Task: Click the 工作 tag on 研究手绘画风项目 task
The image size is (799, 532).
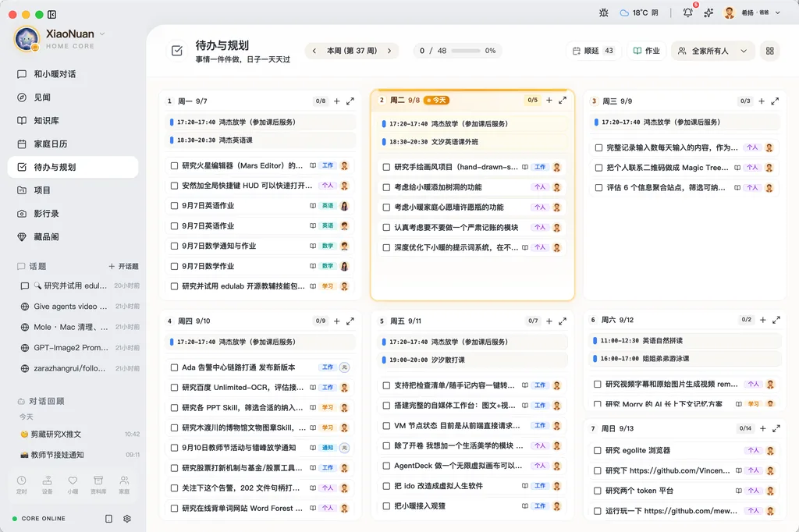Action: click(x=540, y=167)
